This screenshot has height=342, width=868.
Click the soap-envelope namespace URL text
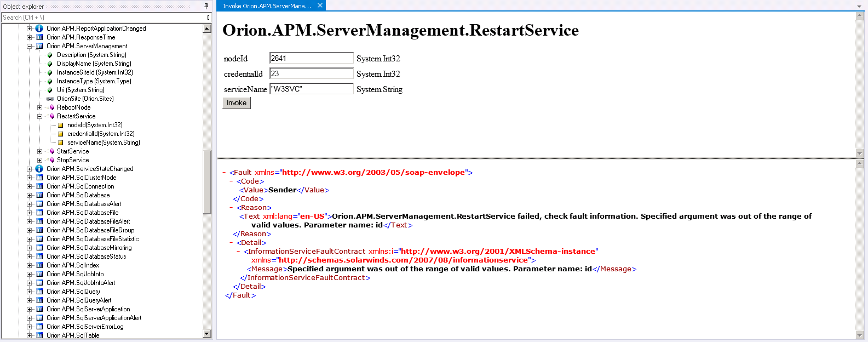373,173
